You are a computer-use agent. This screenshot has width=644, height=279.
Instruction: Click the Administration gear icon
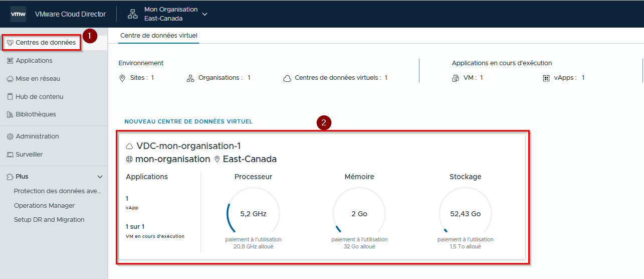(10, 136)
